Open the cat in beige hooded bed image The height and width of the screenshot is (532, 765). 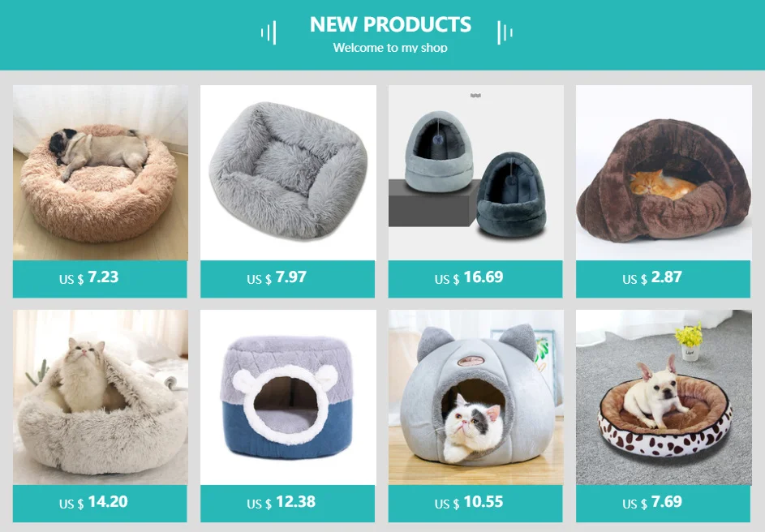point(100,397)
